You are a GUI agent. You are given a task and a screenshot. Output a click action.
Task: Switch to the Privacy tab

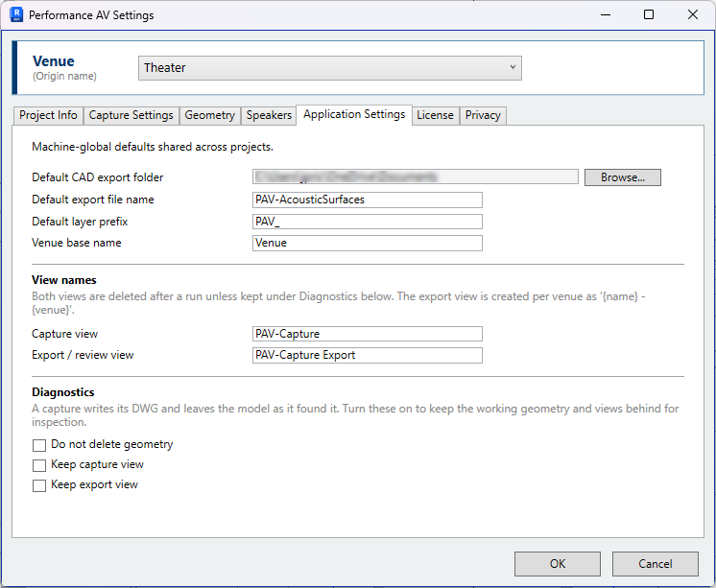tap(483, 115)
